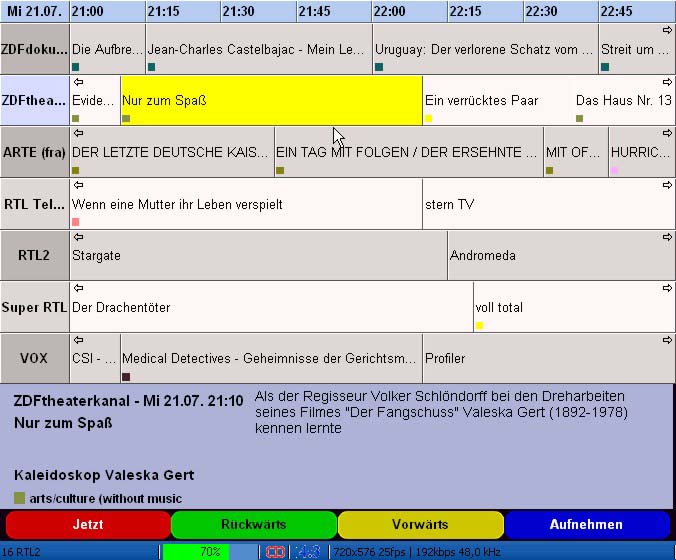
Task: Click the pink genre square under Wenn eine Mutter
Action: point(75,222)
